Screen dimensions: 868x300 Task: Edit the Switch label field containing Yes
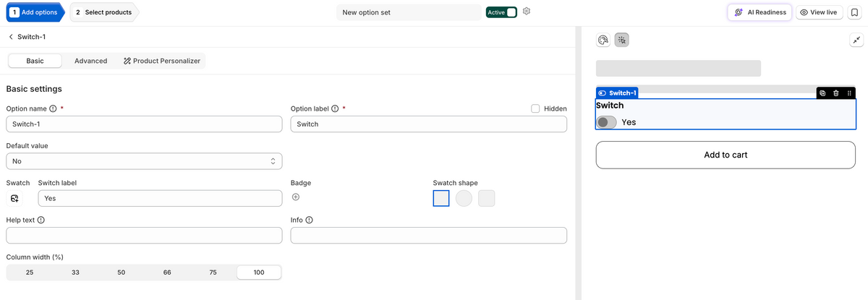(x=160, y=198)
